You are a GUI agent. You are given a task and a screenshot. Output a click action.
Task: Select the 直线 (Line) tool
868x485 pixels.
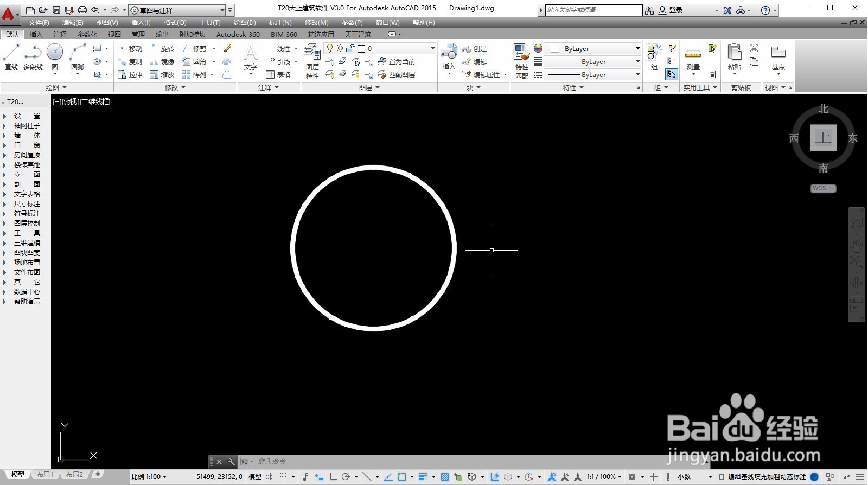point(11,56)
